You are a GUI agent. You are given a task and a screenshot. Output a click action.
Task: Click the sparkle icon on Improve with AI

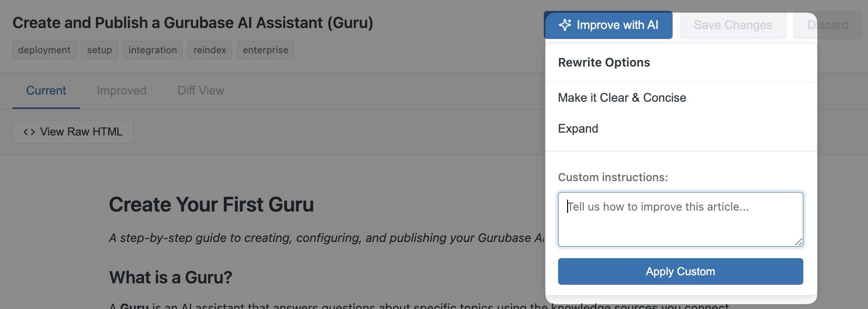(x=565, y=25)
